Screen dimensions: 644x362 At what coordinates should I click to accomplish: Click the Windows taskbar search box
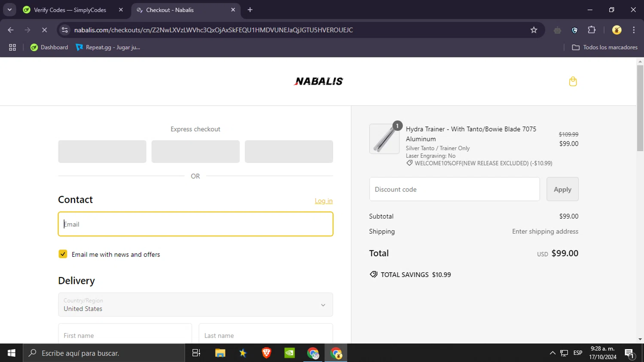tap(104, 353)
